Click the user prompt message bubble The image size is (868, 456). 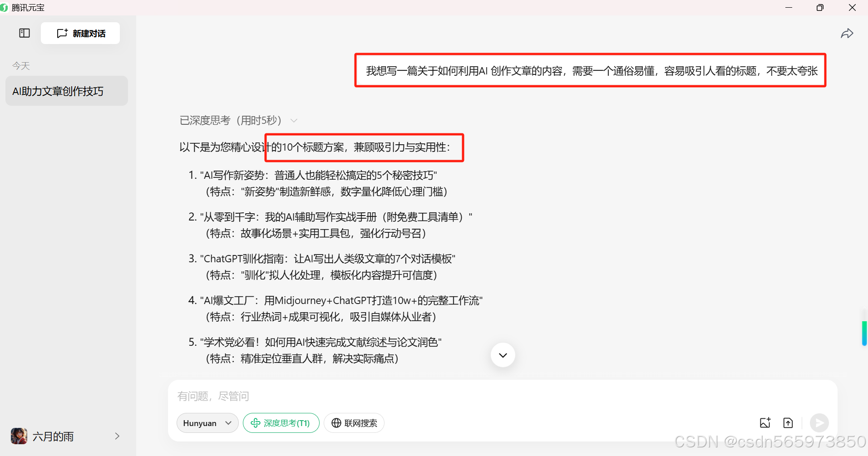(x=592, y=71)
